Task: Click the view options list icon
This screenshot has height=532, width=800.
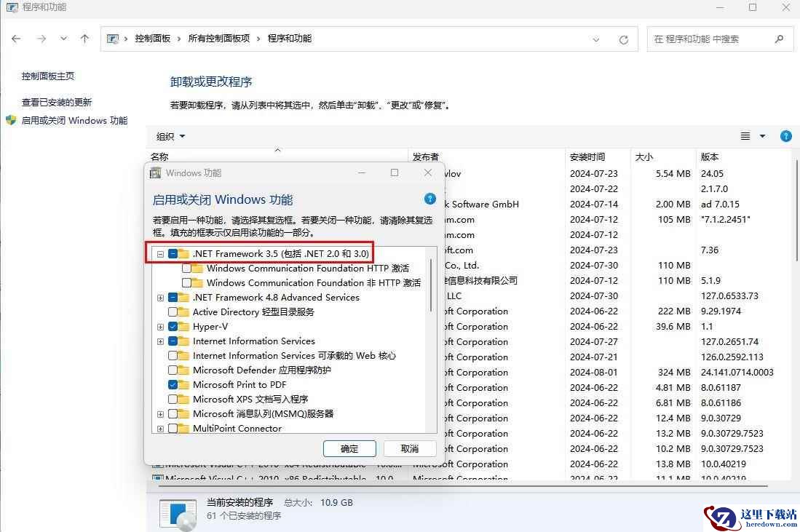Action: point(745,136)
